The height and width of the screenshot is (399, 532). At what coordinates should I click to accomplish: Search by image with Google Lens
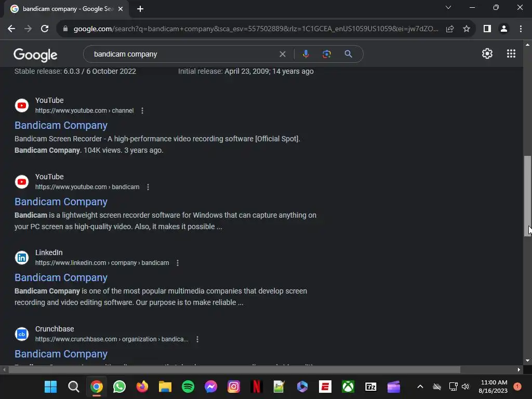(x=326, y=54)
